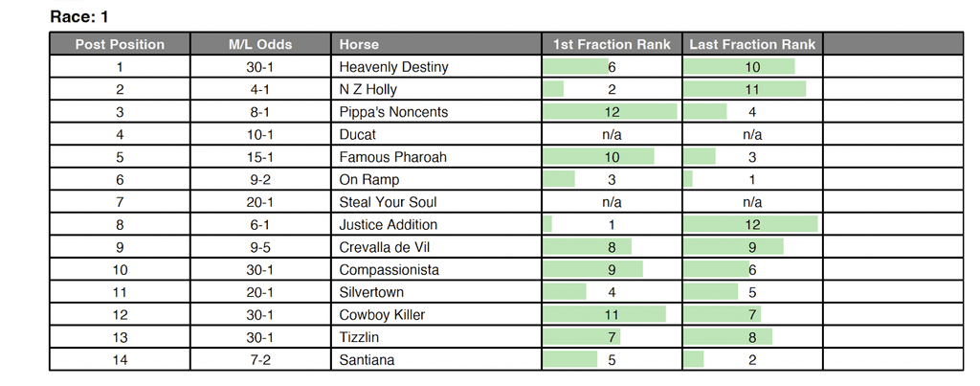Image resolution: width=980 pixels, height=386 pixels.
Task: Click the 9-5 odds for Crevalla de Vil
Action: pos(260,247)
